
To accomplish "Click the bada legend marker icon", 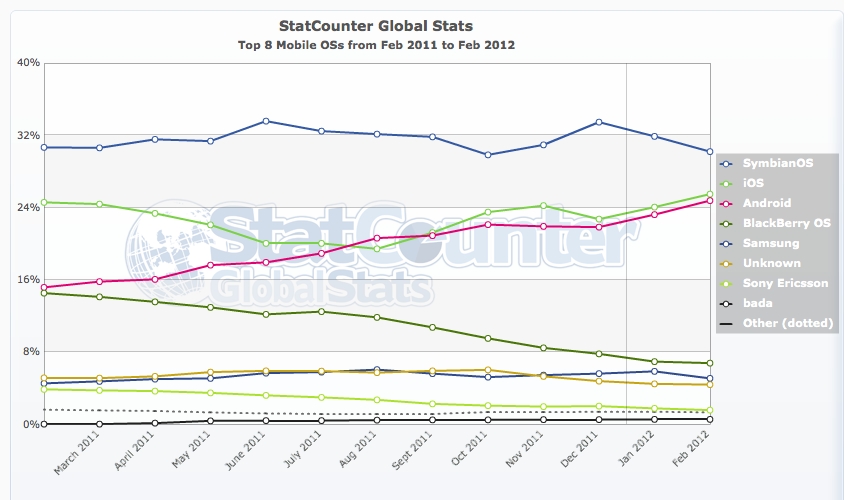I will coord(727,303).
